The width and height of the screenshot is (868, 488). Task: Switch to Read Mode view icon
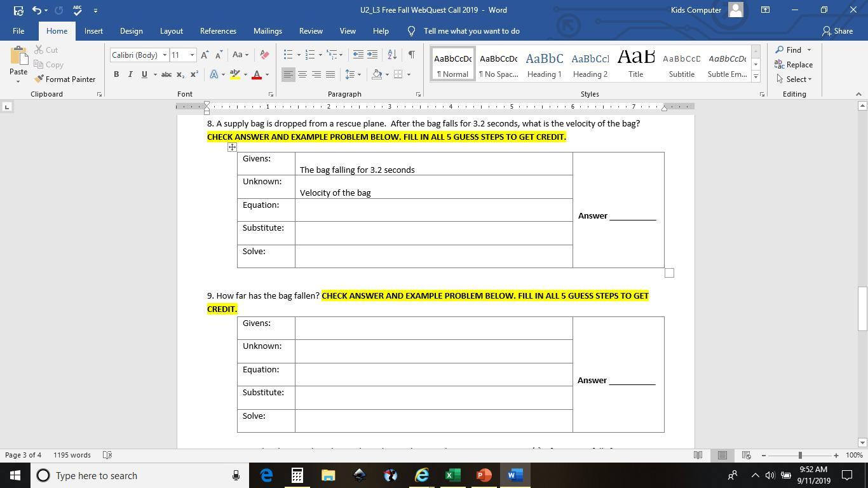tap(698, 455)
